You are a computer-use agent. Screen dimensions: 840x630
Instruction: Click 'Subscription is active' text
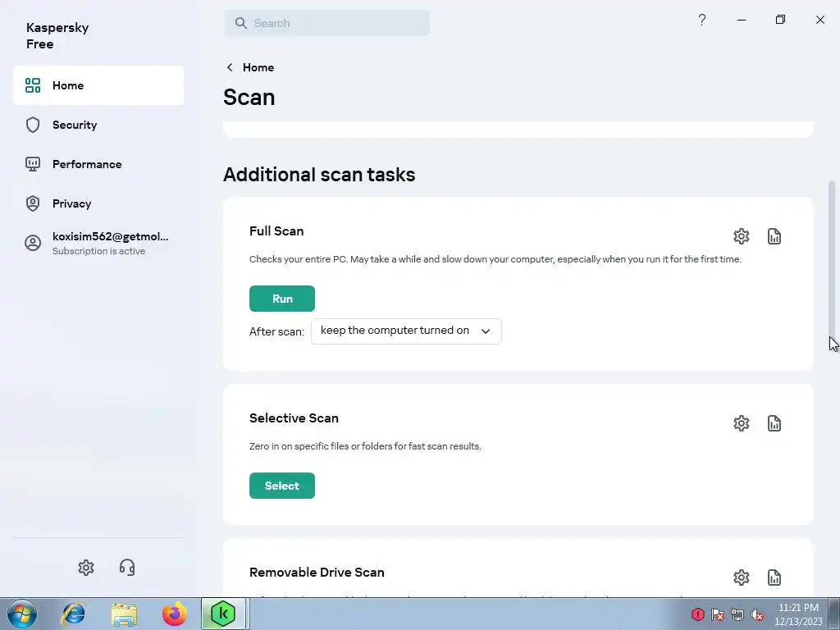(x=98, y=251)
